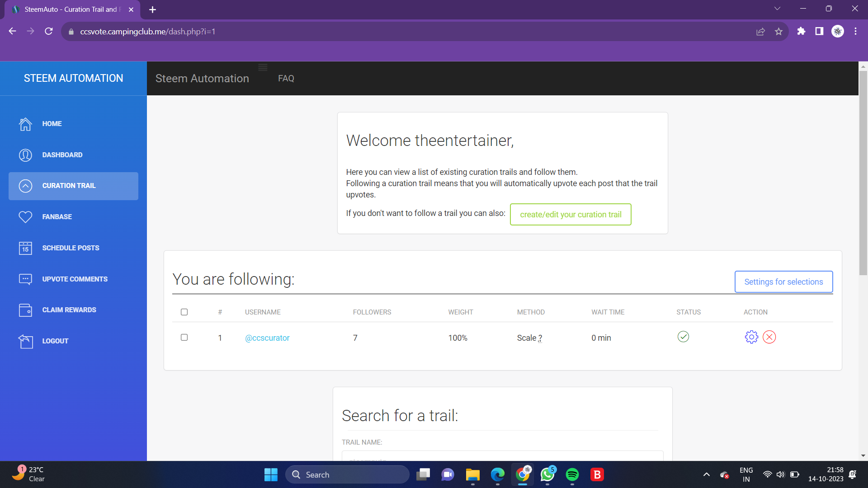This screenshot has height=488, width=868.
Task: Go to Dashboard in sidebar
Action: click(x=62, y=155)
